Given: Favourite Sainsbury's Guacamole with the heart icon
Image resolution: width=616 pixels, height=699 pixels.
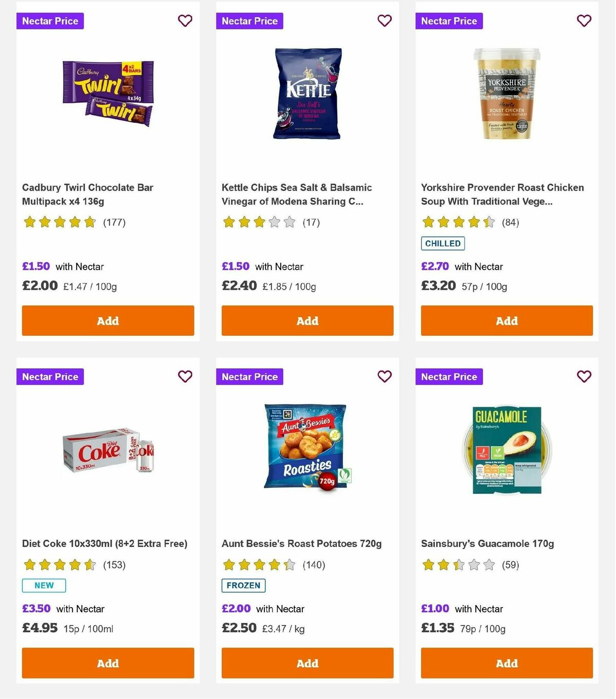Looking at the screenshot, I should [x=584, y=376].
